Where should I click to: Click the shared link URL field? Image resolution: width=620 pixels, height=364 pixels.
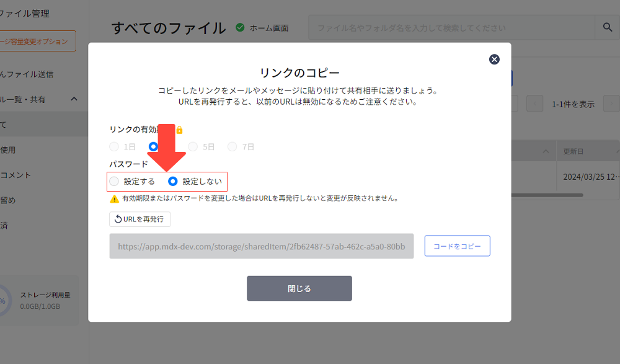(262, 246)
